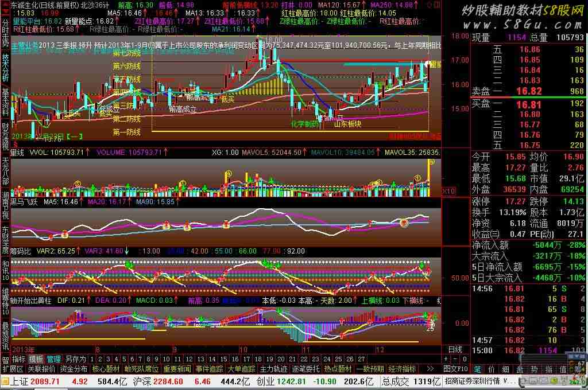Open the 核心题材 tab
Image resolution: width=588 pixels, height=390 pixels.
click(106, 369)
